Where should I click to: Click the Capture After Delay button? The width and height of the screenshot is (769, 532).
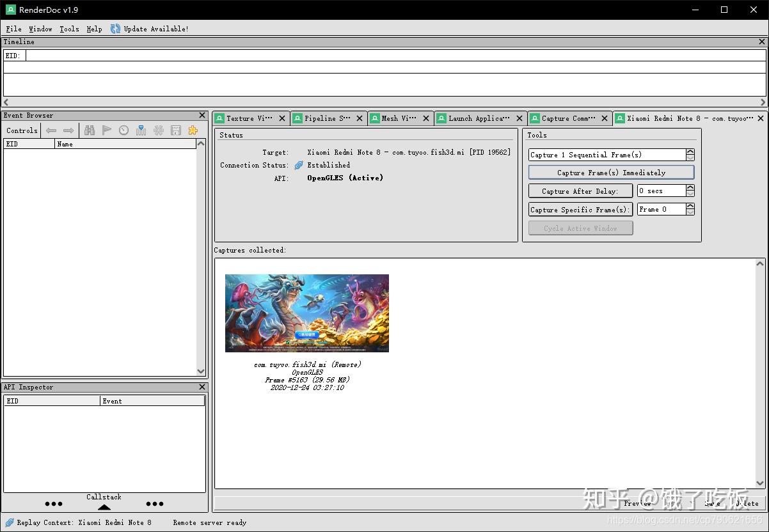(580, 190)
